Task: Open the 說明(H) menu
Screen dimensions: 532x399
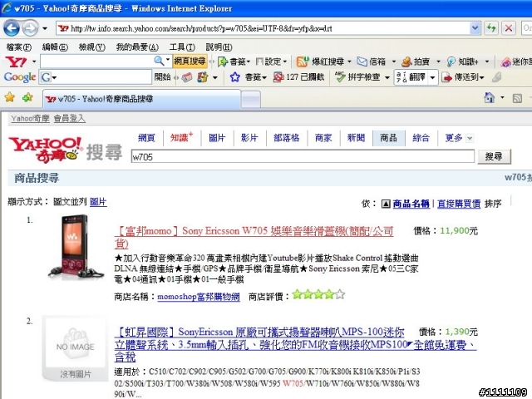Action: [x=219, y=47]
